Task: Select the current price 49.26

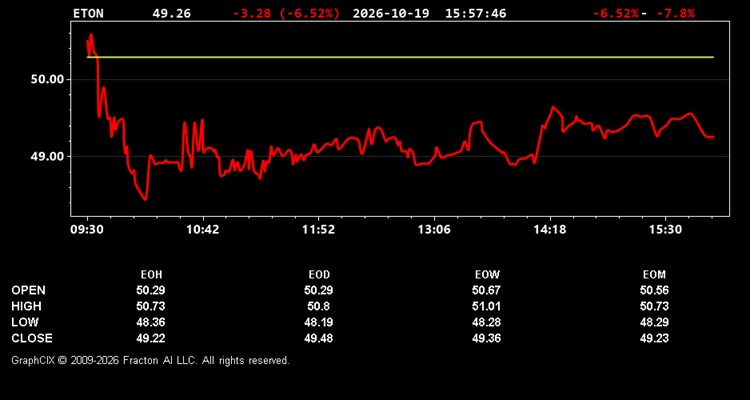Action: pyautogui.click(x=171, y=13)
